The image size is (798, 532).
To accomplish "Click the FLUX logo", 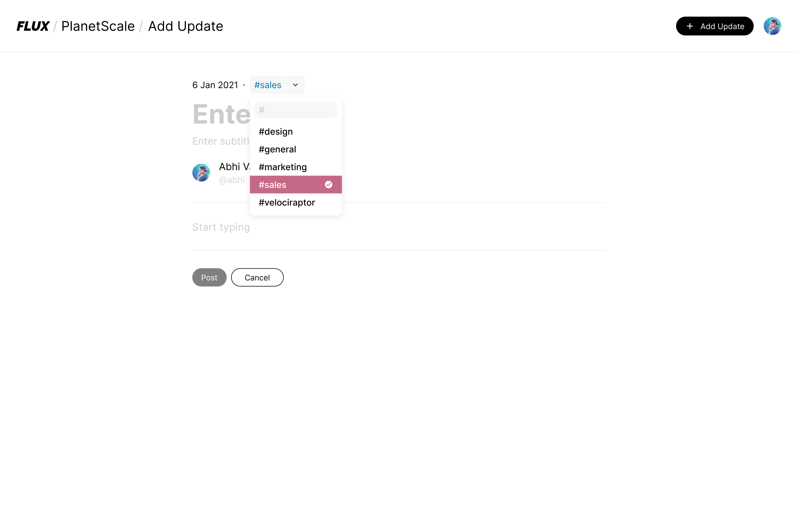I will point(33,26).
